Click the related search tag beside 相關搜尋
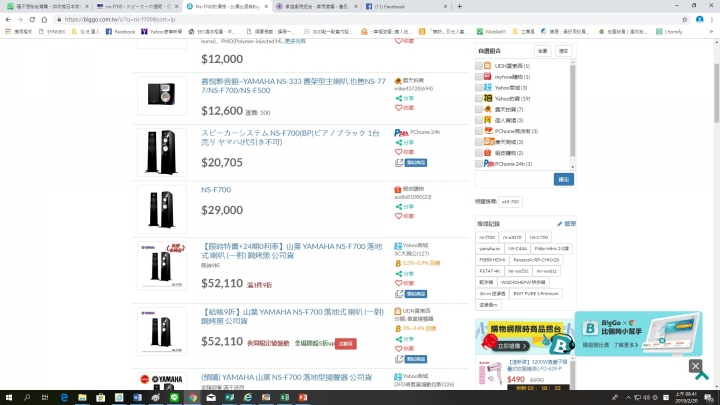Screen dimensions: 720x405 (x=510, y=202)
